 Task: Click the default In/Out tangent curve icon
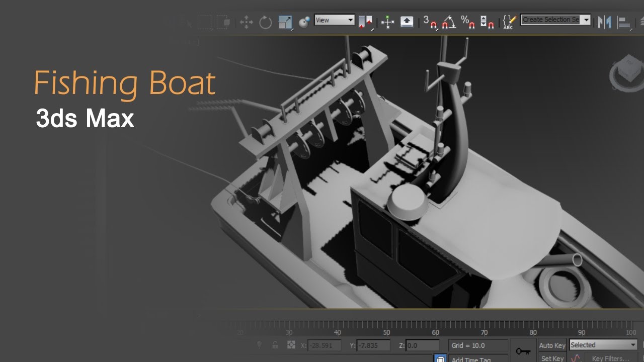(576, 358)
